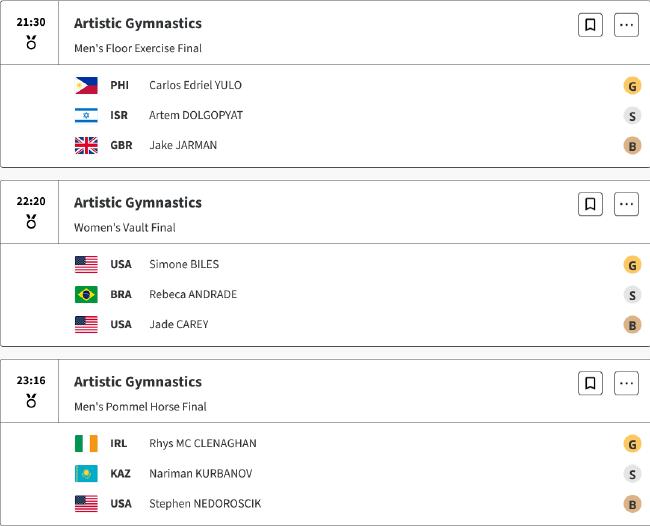Screen dimensions: 650x526
Task: Open more options for Women's Vault Final
Action: pyautogui.click(x=626, y=204)
